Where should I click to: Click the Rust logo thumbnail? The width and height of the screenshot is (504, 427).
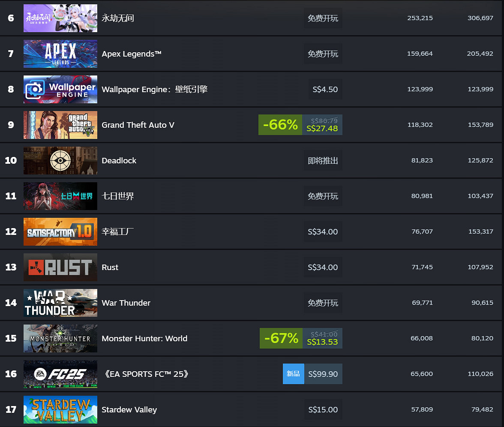pos(60,267)
